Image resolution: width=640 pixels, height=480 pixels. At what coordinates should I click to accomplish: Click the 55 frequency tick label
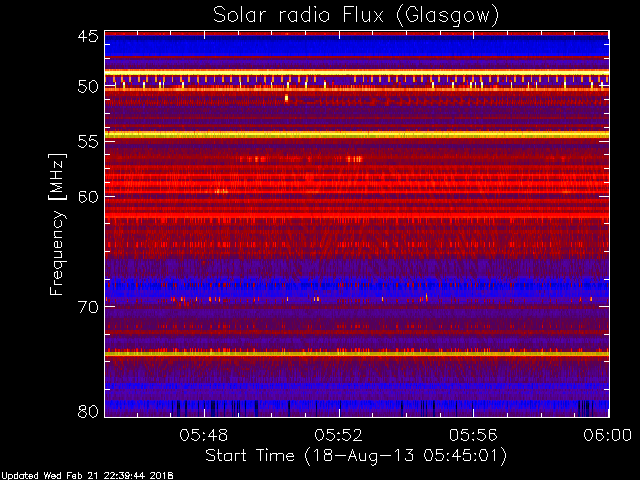pos(88,142)
